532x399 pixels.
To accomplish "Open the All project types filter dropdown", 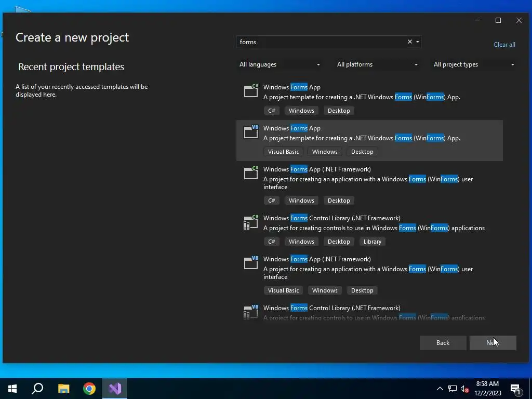I will coord(474,64).
